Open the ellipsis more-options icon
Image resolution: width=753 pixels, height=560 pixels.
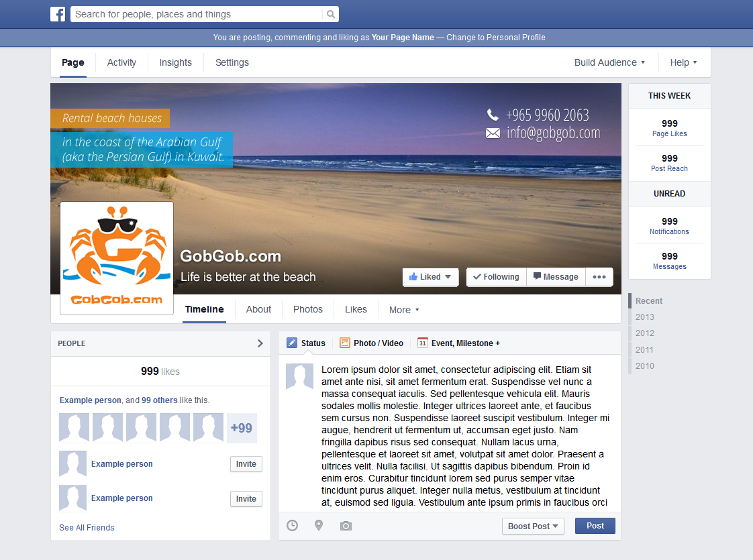(599, 276)
